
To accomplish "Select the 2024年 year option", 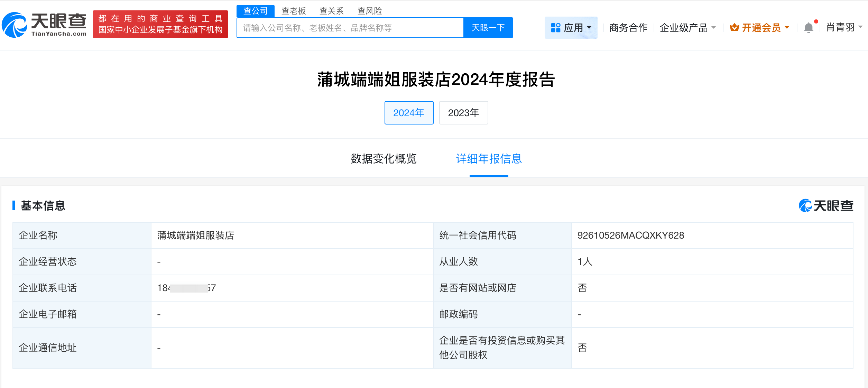I will [409, 112].
